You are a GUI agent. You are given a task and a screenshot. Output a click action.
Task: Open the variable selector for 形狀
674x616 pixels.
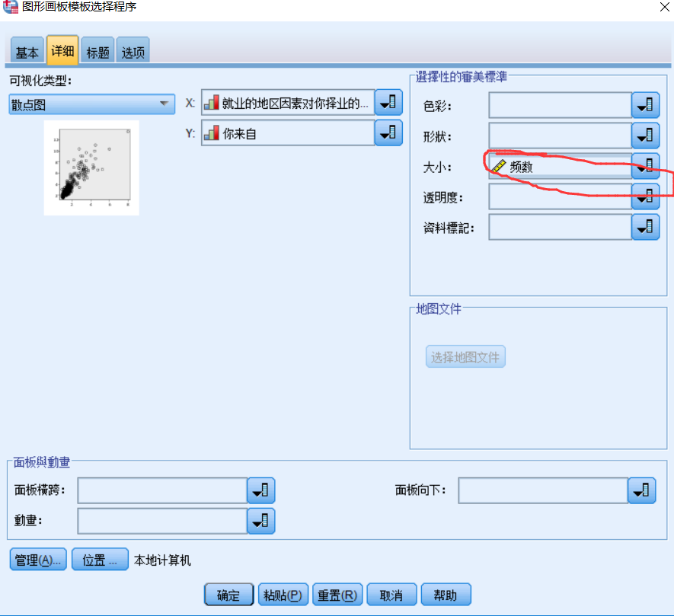[645, 136]
